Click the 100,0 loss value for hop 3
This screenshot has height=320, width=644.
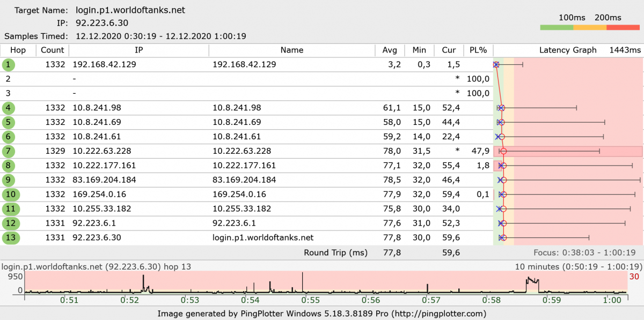pyautogui.click(x=478, y=94)
